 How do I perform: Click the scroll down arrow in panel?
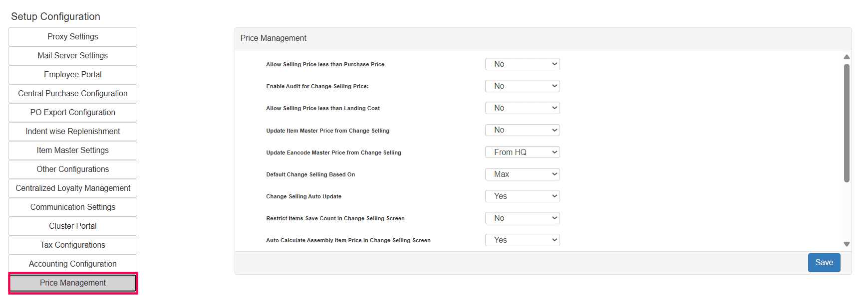[x=847, y=244]
